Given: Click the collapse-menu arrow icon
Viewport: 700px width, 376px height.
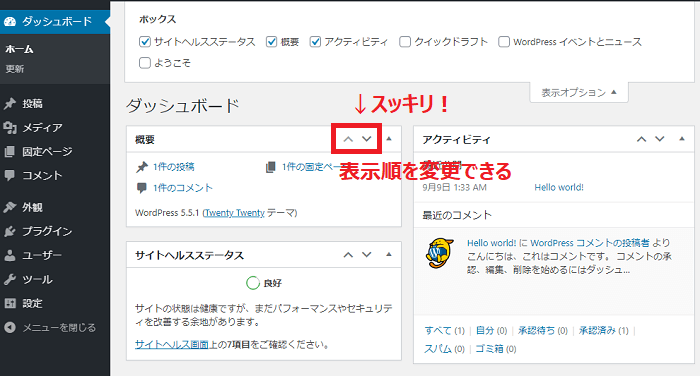Looking at the screenshot, I should point(10,327).
